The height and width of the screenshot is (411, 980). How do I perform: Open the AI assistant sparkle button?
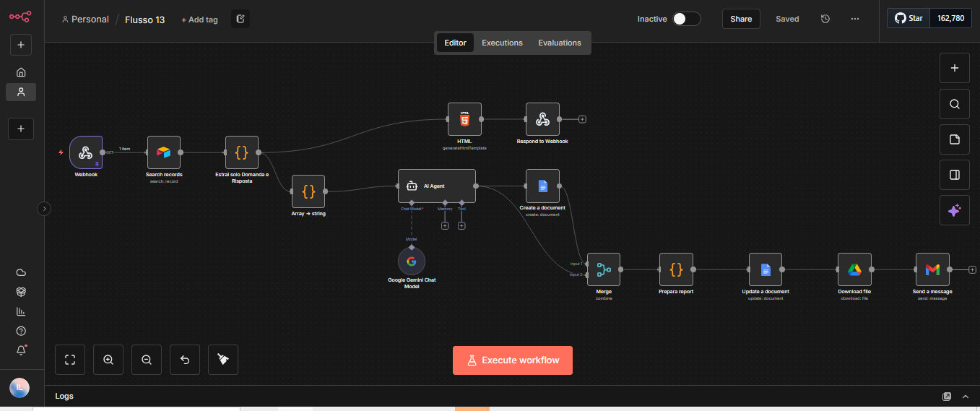tap(955, 210)
